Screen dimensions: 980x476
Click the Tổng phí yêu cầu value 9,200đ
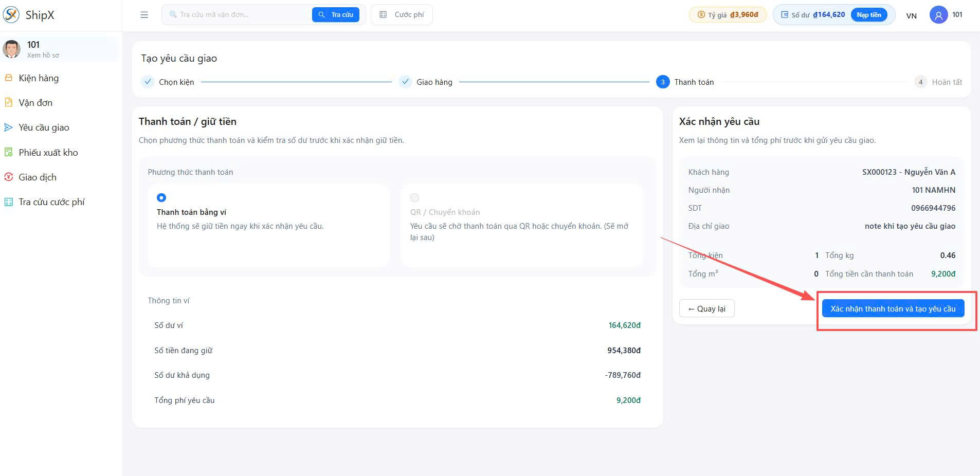pos(629,400)
